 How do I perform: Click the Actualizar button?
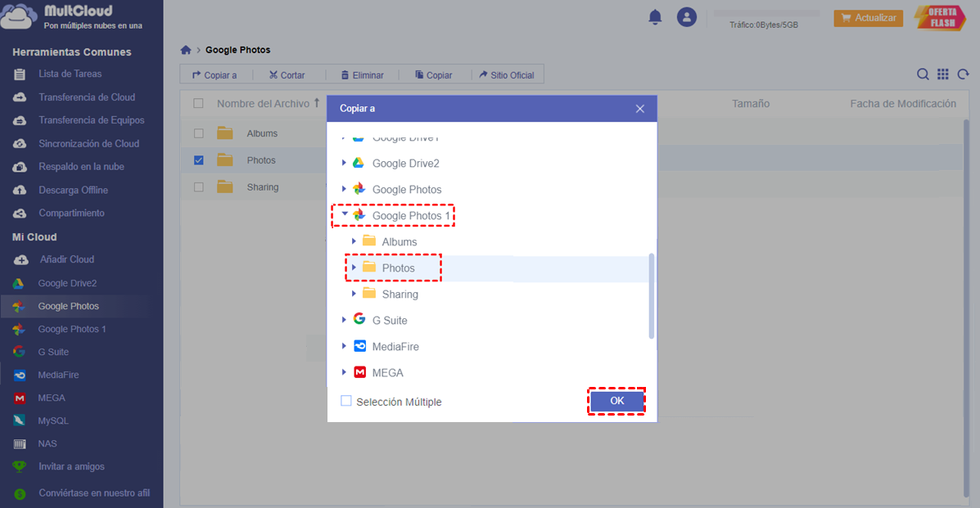(869, 18)
